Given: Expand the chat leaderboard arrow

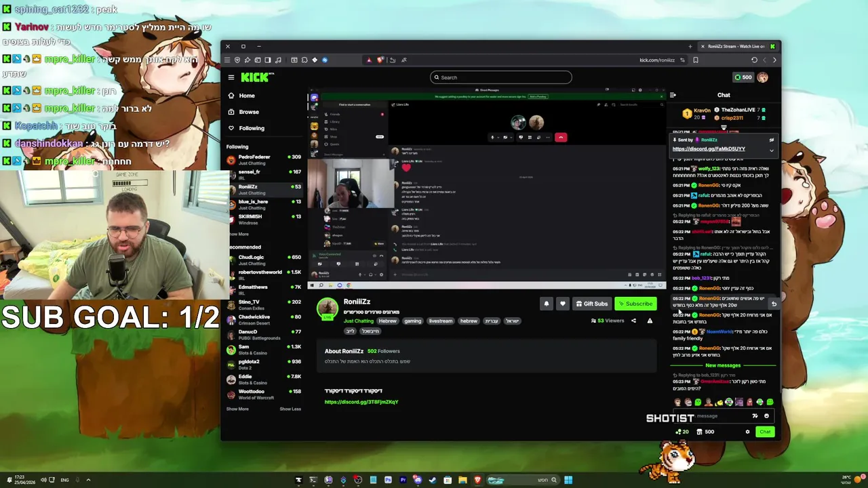Looking at the screenshot, I should 724,127.
